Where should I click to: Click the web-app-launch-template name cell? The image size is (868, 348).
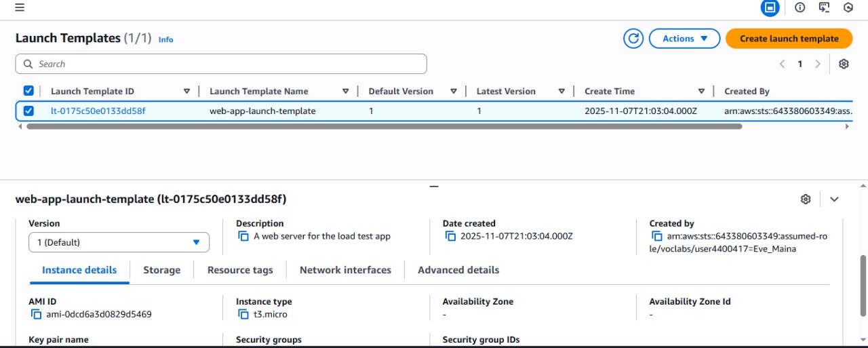(x=262, y=111)
